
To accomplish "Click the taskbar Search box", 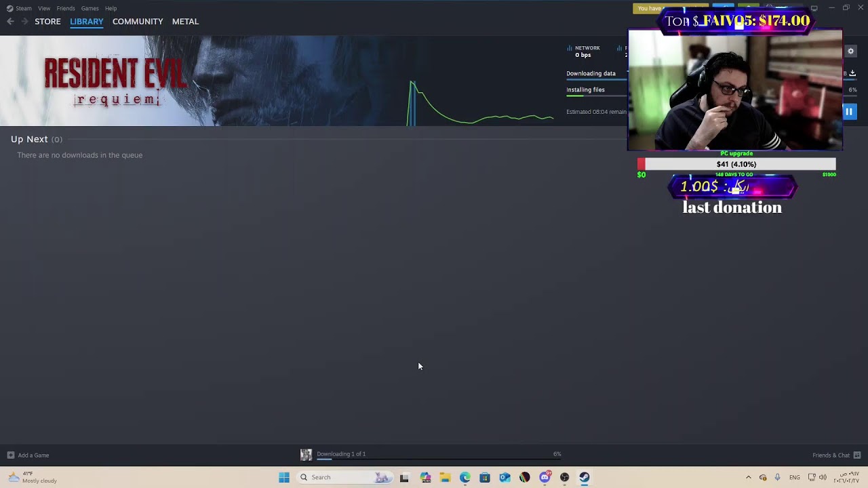I will pos(344,477).
